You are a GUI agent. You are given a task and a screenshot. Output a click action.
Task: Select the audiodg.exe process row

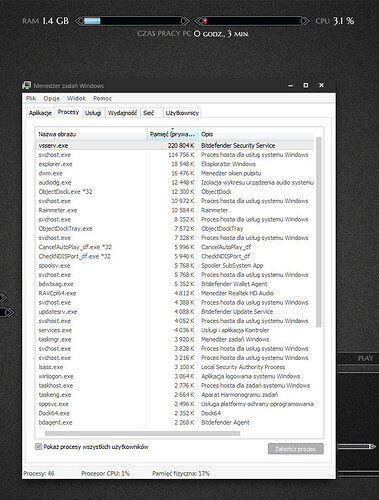(175, 182)
